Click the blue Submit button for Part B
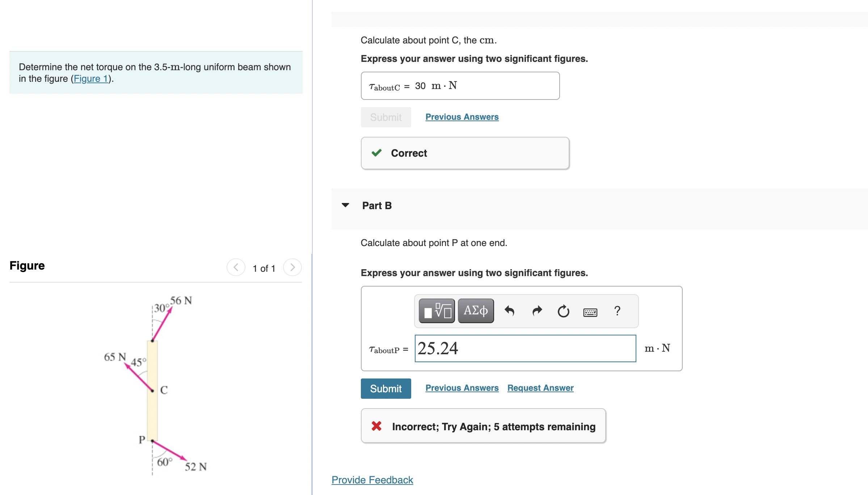868x495 pixels. (385, 389)
